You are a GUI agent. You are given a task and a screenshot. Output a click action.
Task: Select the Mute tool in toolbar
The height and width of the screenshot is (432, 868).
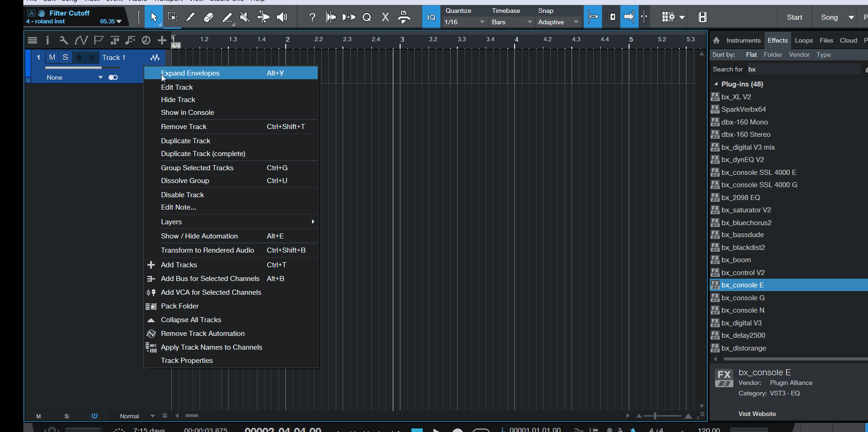click(245, 17)
